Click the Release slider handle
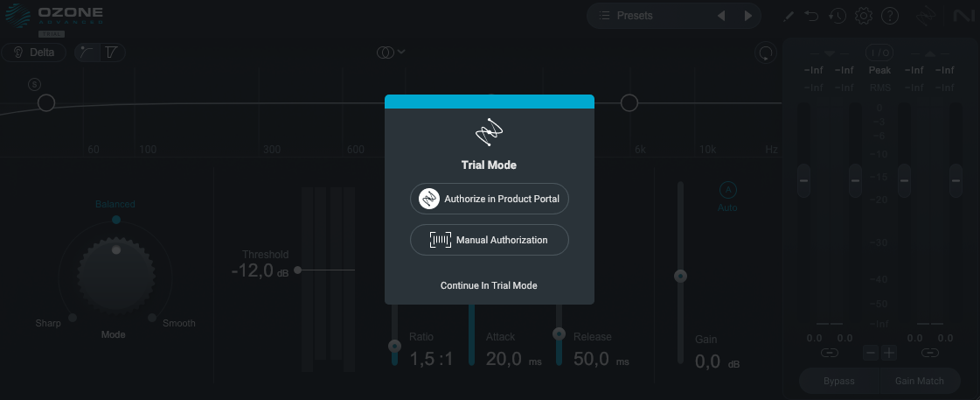Viewport: 980px width, 400px height. click(x=560, y=333)
